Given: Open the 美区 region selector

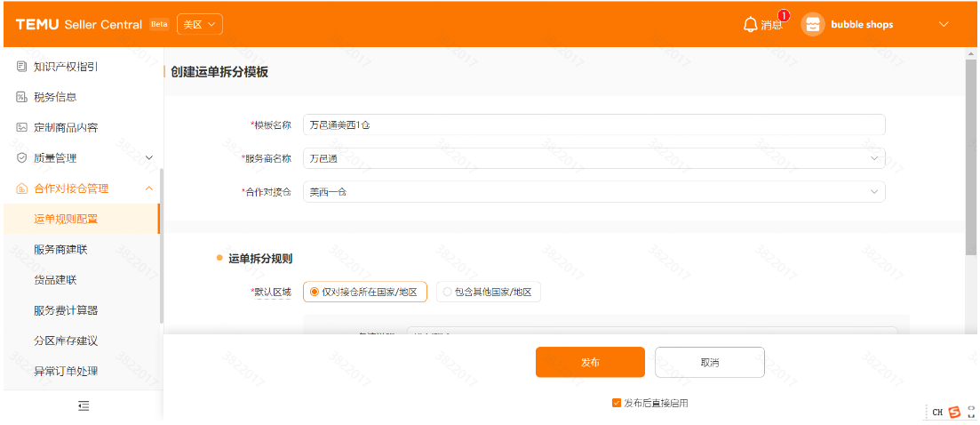Looking at the screenshot, I should click(199, 24).
